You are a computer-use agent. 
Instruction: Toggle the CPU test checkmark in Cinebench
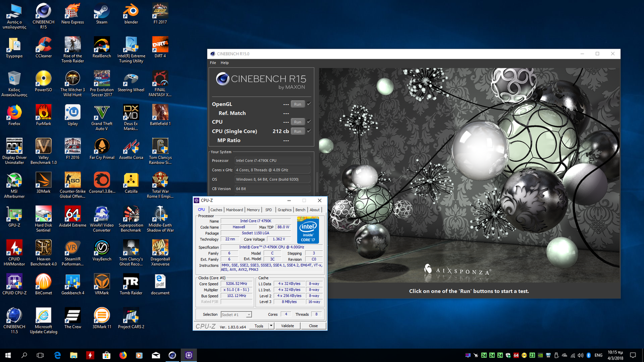309,122
